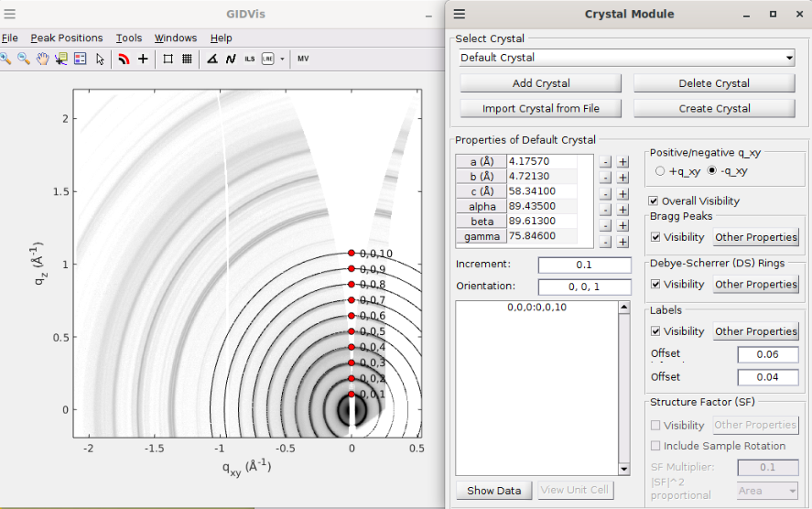Click the c (Å) value 58.34100

click(x=542, y=191)
